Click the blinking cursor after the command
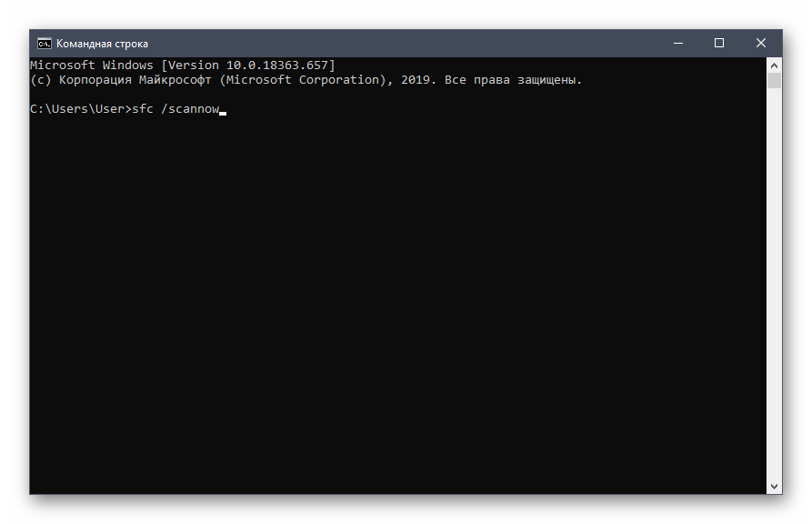The image size is (812, 524). pos(223,113)
